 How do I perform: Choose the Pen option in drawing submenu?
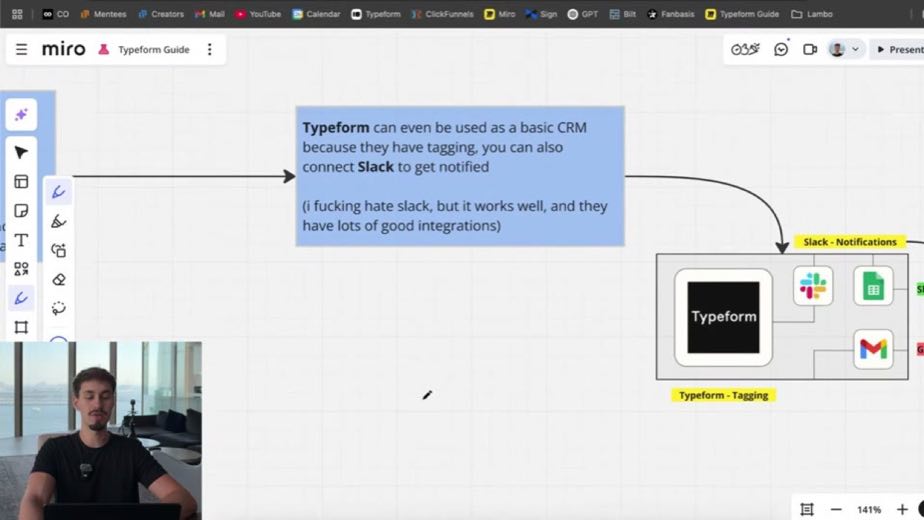(58, 192)
